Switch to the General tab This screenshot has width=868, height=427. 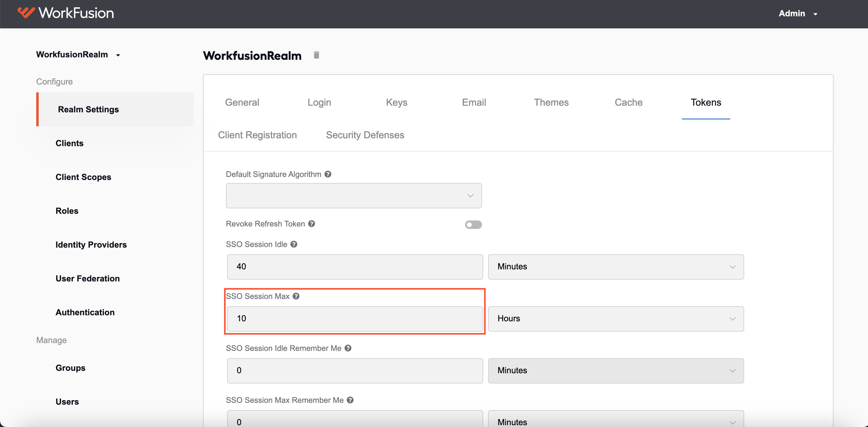tap(242, 102)
